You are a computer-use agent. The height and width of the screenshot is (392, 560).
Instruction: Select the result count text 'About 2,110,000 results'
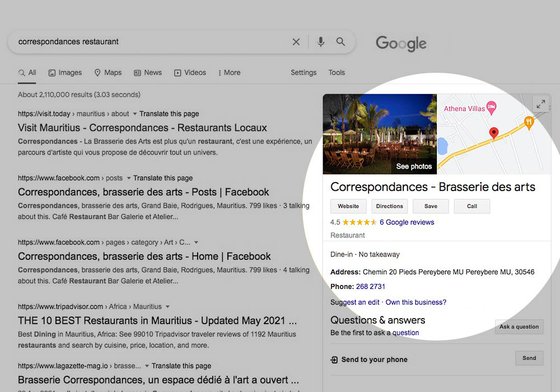(x=55, y=95)
